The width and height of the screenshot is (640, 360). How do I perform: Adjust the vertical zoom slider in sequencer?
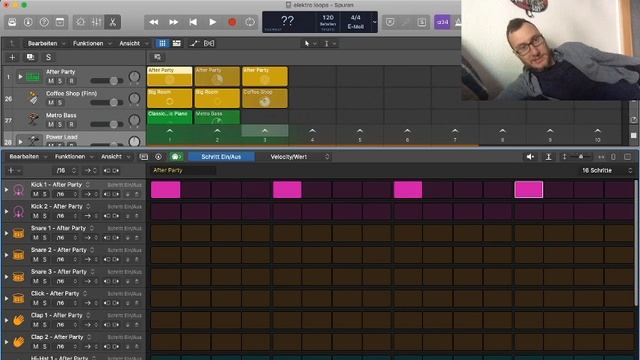[580, 157]
